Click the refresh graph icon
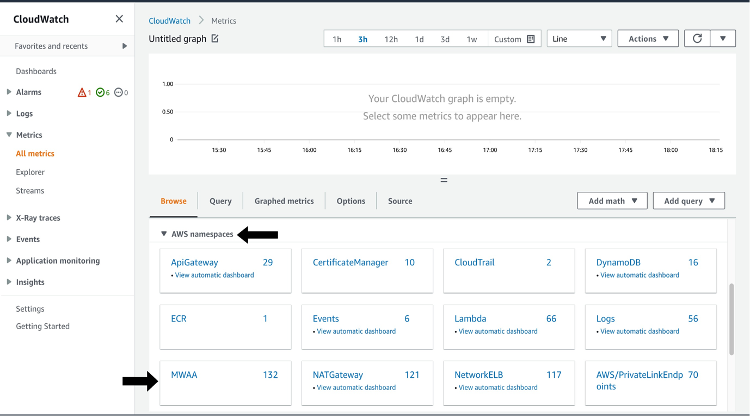Screen dimensions: 750x416 click(697, 38)
